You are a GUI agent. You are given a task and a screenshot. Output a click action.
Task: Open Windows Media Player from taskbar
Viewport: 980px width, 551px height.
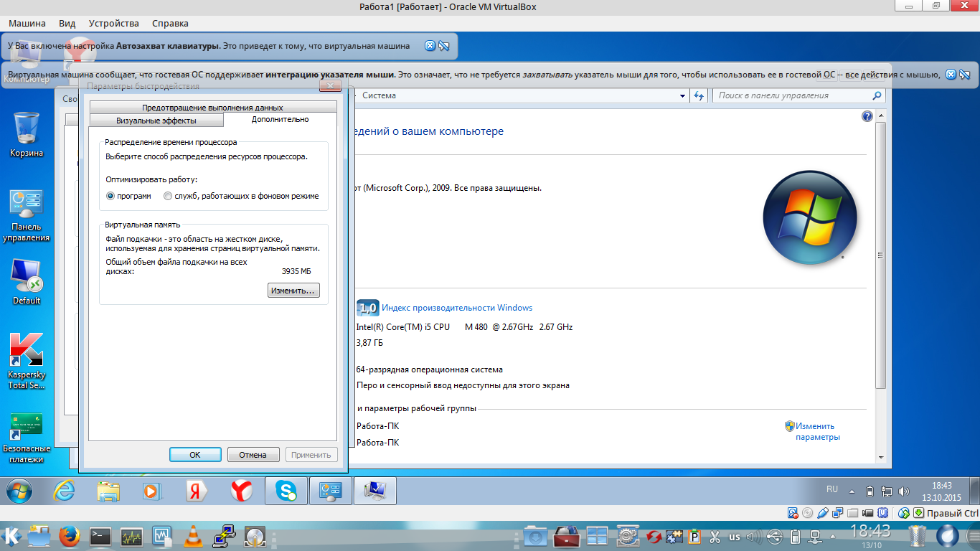(x=152, y=491)
